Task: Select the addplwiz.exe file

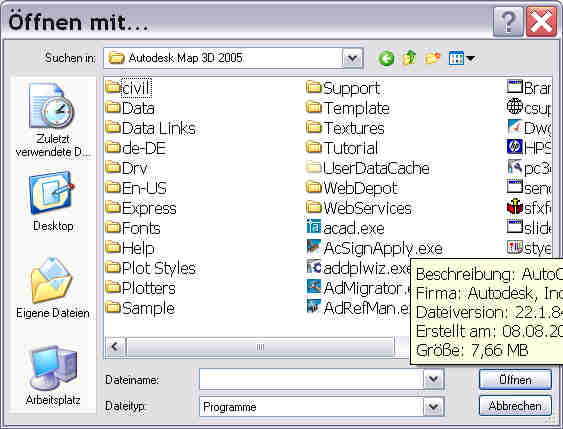Action: (x=358, y=268)
